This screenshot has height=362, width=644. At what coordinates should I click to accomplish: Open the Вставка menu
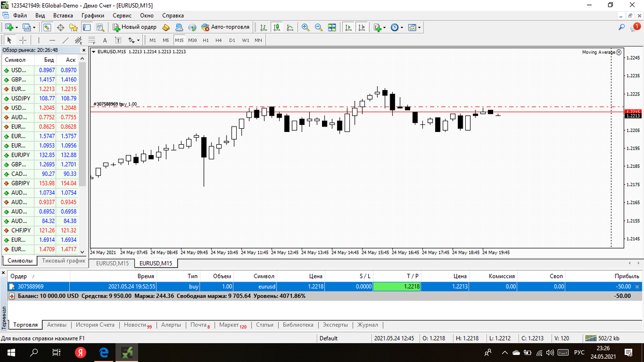click(x=63, y=16)
